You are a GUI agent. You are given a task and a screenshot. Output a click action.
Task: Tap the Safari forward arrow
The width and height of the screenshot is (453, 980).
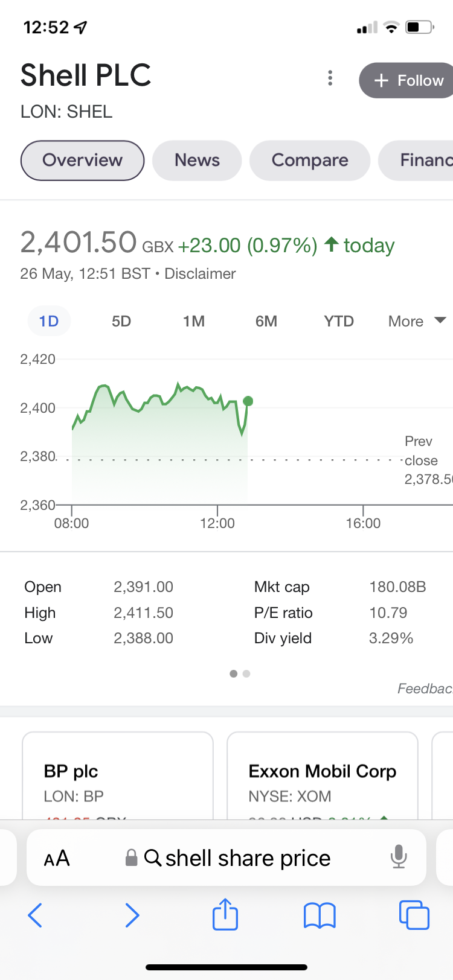click(x=132, y=915)
